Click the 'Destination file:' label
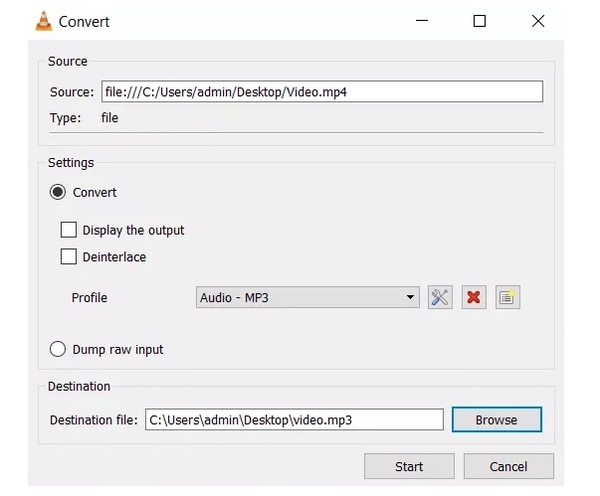This screenshot has width=600, height=496. pos(94,420)
